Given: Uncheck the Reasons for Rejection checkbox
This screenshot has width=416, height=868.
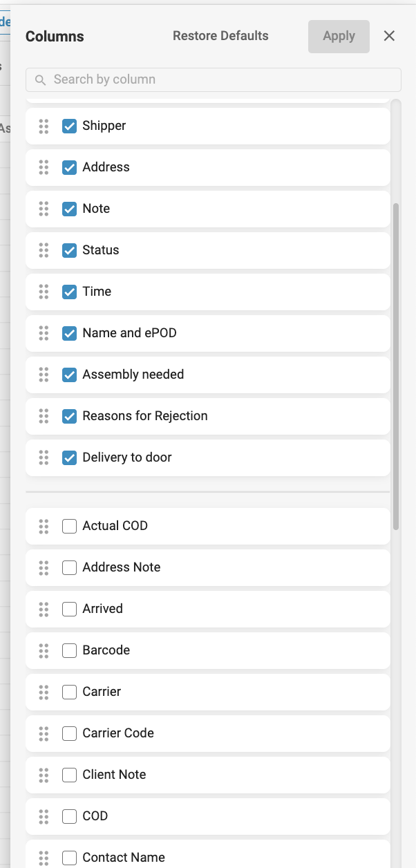Looking at the screenshot, I should pos(69,416).
